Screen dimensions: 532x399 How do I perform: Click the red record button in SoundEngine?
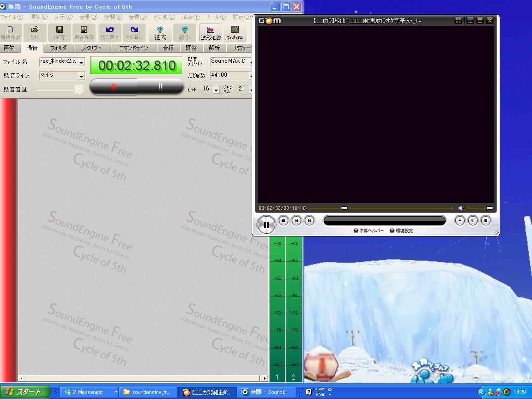[x=113, y=87]
